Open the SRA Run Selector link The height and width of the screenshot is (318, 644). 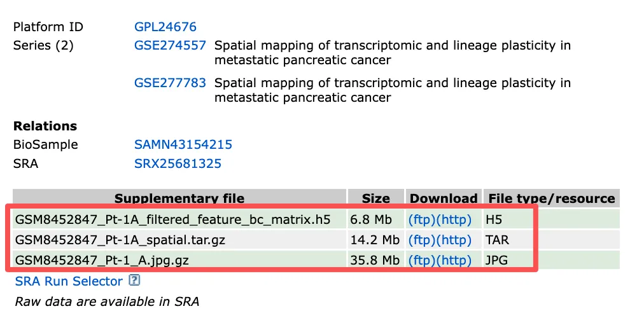(68, 281)
